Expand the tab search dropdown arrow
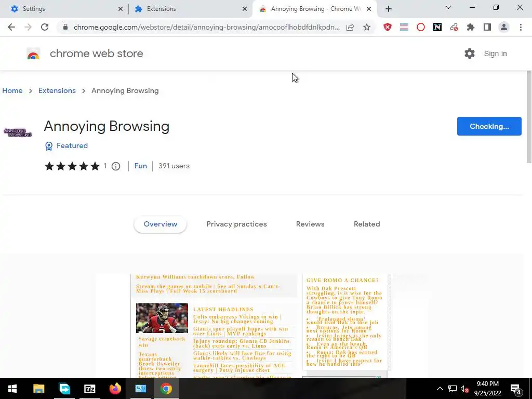 [448, 7]
